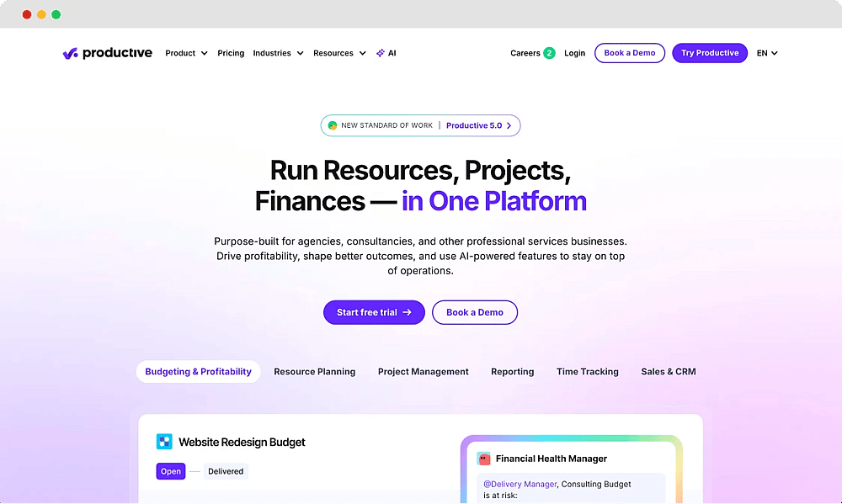Click the New Standard of Work emoji icon
The image size is (842, 504).
333,125
